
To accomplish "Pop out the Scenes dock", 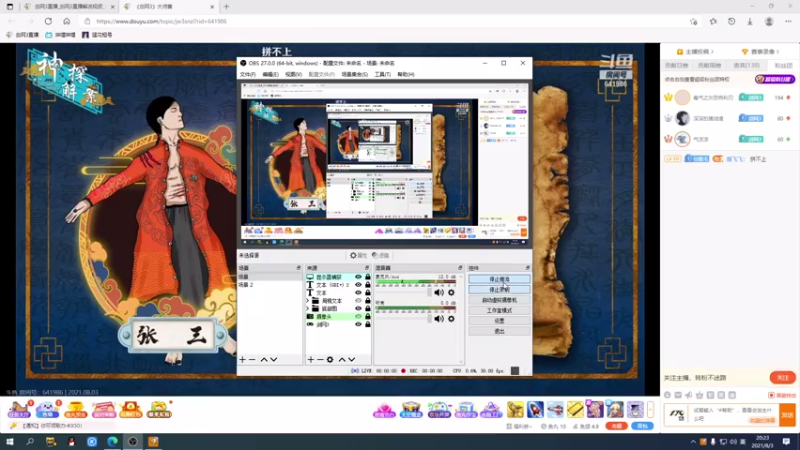I will click(298, 268).
